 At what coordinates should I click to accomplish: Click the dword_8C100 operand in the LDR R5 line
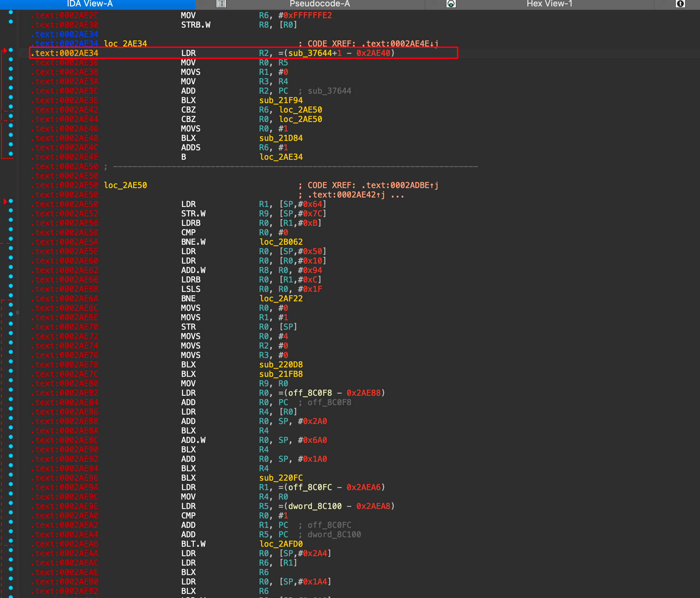coord(315,506)
